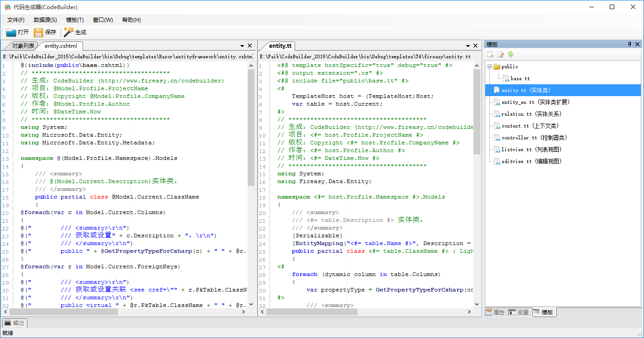The height and width of the screenshot is (338, 644).
Task: Open entity.cshtml pane dropdown arrow
Action: pos(242,46)
